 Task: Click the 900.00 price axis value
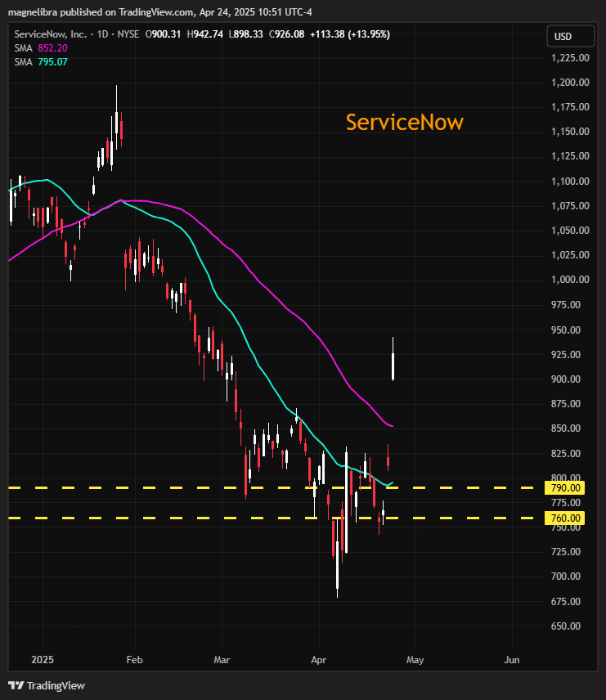coord(566,379)
